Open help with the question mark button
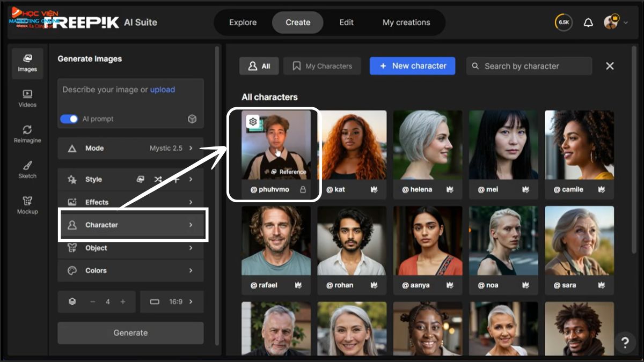The height and width of the screenshot is (362, 644). click(x=625, y=342)
